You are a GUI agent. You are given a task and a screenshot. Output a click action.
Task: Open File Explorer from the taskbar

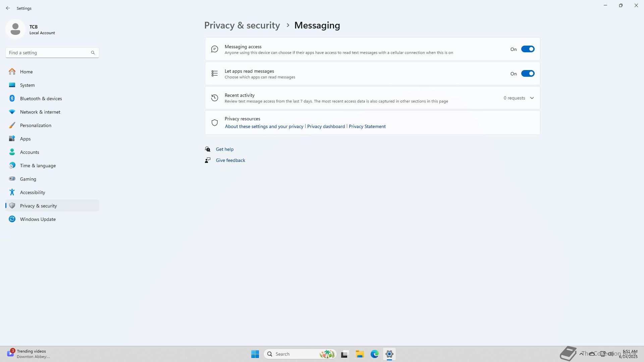click(360, 354)
